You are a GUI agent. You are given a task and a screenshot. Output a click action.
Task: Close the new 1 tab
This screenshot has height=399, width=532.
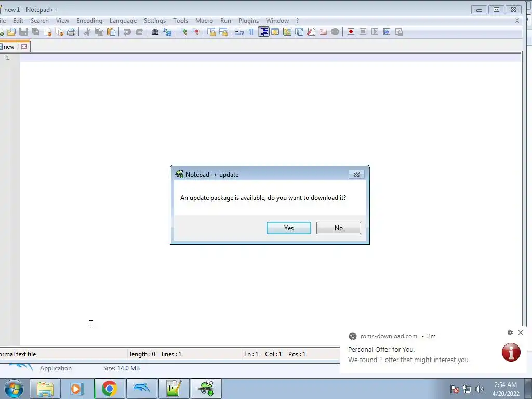pos(24,46)
